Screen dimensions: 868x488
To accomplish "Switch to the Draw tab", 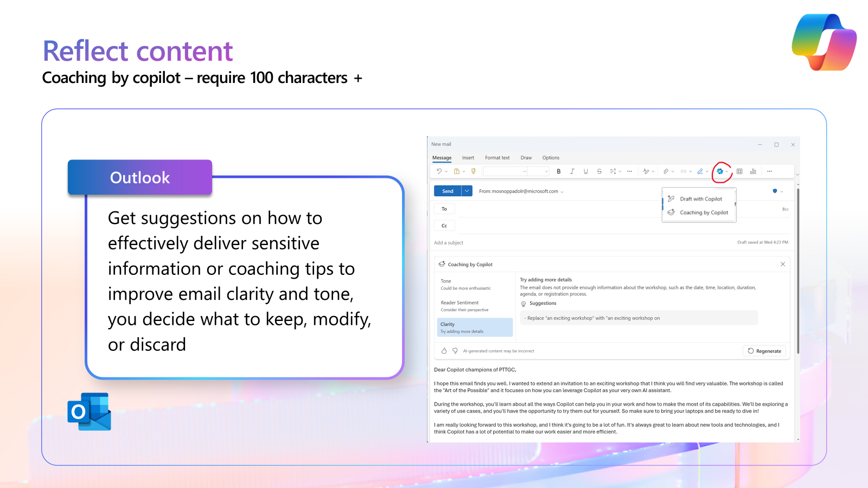I will click(x=526, y=158).
